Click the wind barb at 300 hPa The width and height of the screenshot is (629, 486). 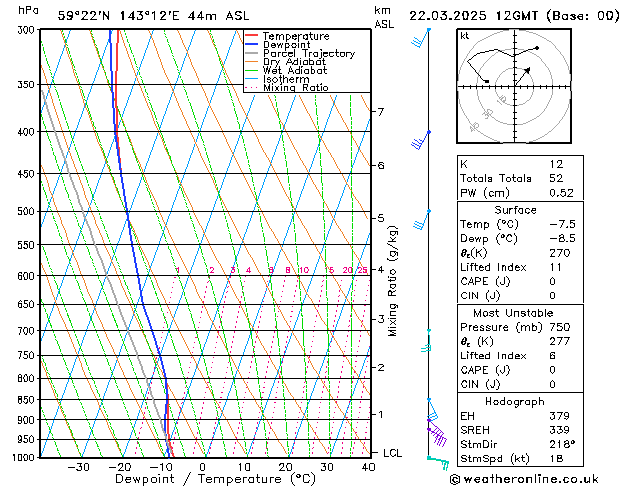[x=421, y=38]
